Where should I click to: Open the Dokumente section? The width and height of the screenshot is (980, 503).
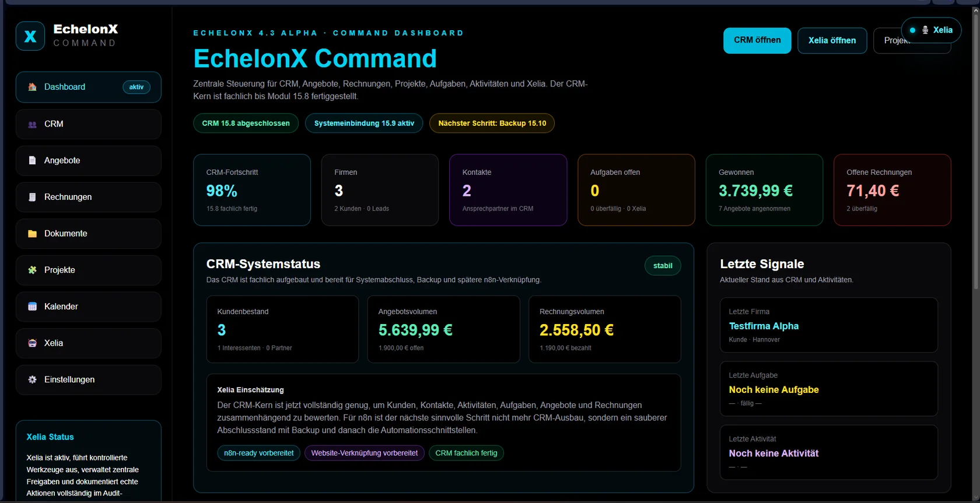[89, 234]
